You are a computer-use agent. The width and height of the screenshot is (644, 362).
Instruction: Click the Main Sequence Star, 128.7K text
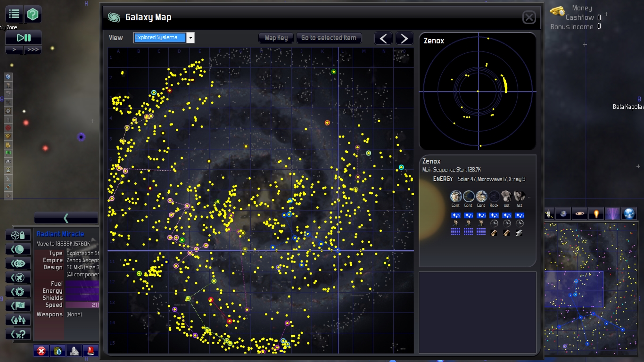448,170
